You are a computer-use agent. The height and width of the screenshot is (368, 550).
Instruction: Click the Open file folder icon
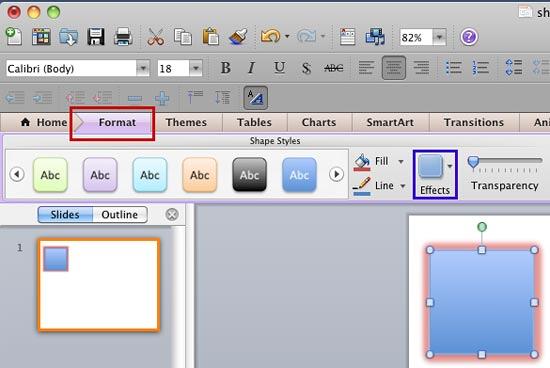pyautogui.click(x=68, y=37)
